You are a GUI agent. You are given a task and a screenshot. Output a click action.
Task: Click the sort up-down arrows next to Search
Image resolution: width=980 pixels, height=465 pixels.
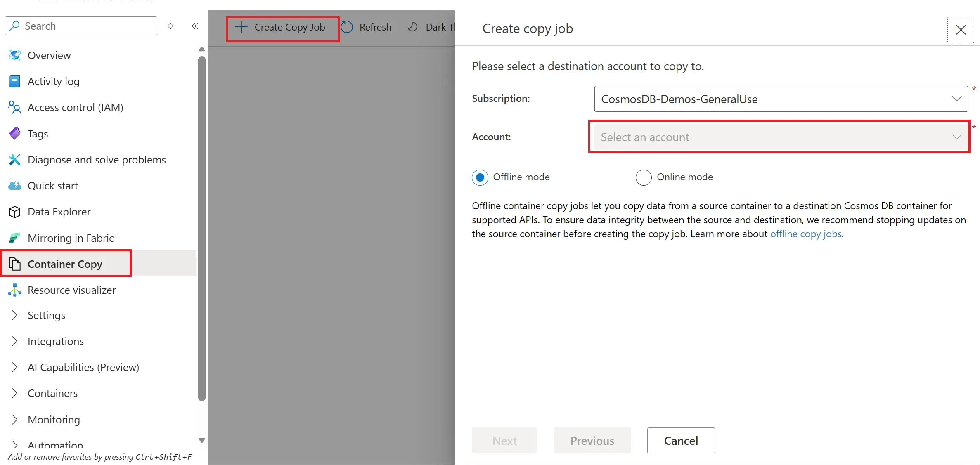170,26
